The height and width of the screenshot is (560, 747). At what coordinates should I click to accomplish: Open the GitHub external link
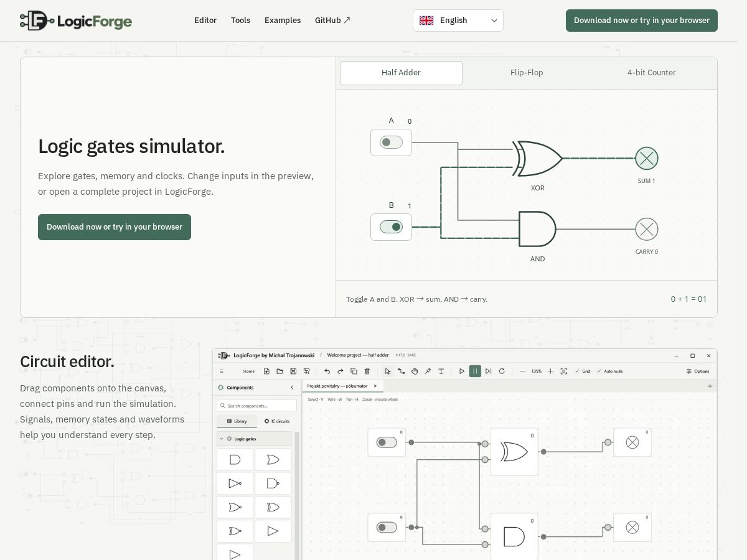pos(332,21)
